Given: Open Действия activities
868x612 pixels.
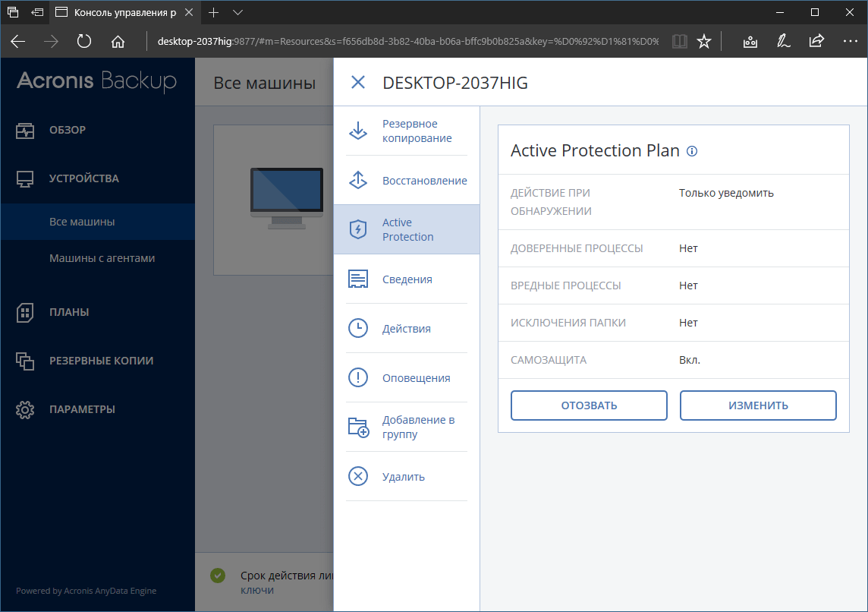Looking at the screenshot, I should tap(407, 329).
